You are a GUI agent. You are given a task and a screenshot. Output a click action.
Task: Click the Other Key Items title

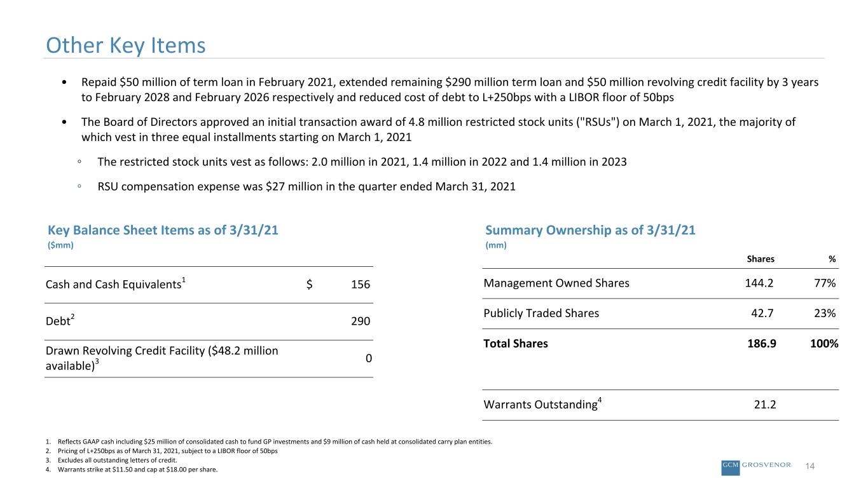pos(125,45)
